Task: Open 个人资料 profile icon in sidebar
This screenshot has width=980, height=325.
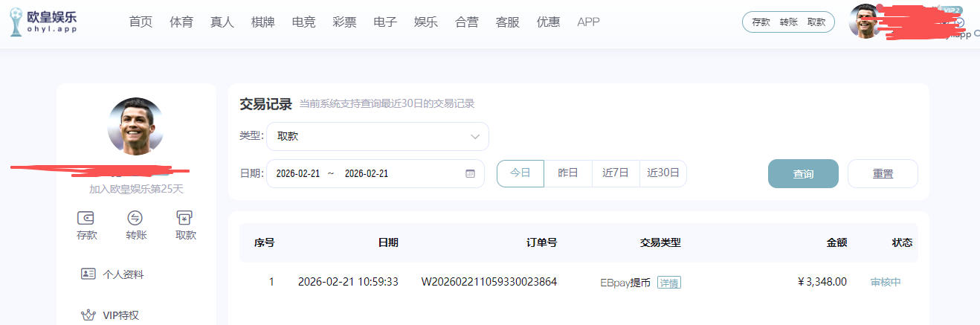Action: [88, 274]
